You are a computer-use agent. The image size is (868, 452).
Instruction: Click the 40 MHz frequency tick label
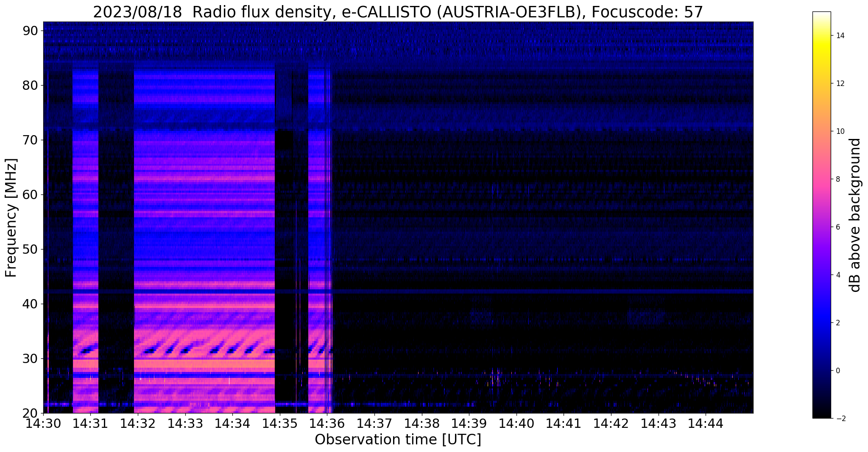pyautogui.click(x=30, y=304)
